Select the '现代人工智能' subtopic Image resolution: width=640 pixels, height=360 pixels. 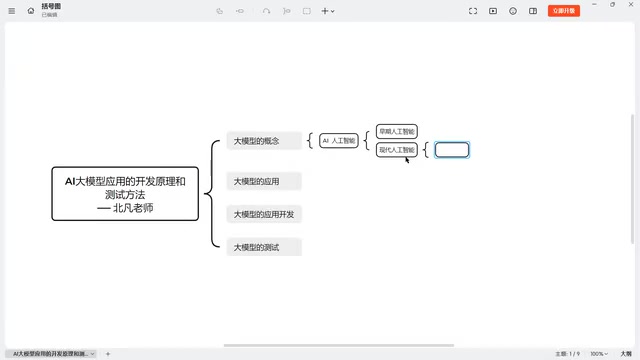397,150
